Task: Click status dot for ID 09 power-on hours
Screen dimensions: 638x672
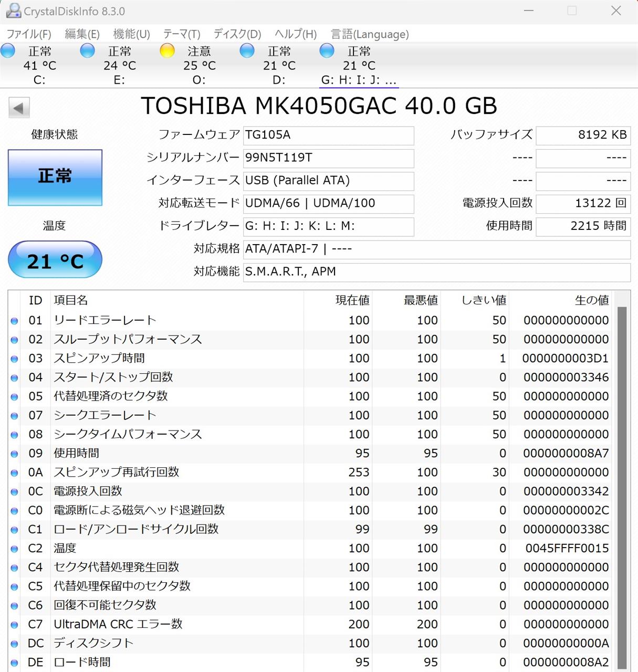Action: [x=14, y=454]
